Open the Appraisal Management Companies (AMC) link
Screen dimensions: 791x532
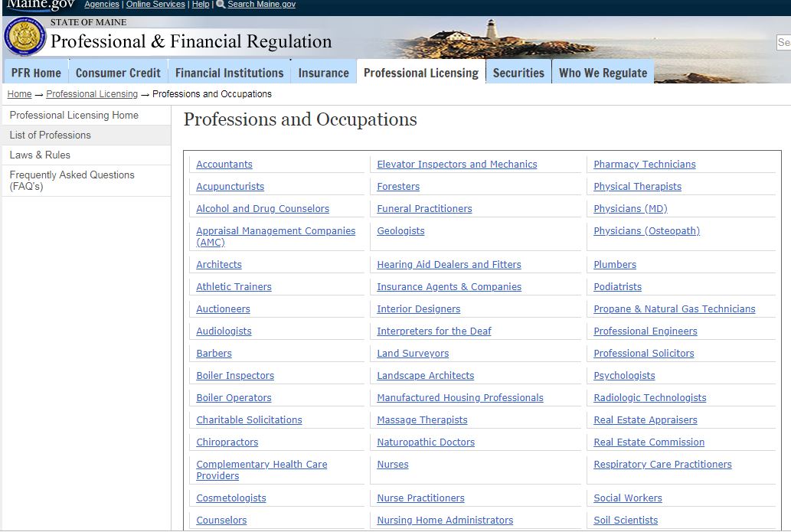[x=275, y=237]
